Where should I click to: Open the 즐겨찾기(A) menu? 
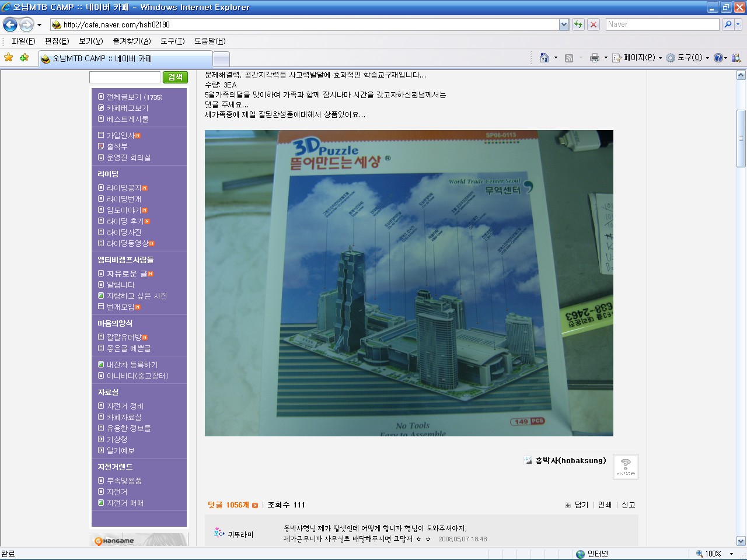(x=131, y=41)
